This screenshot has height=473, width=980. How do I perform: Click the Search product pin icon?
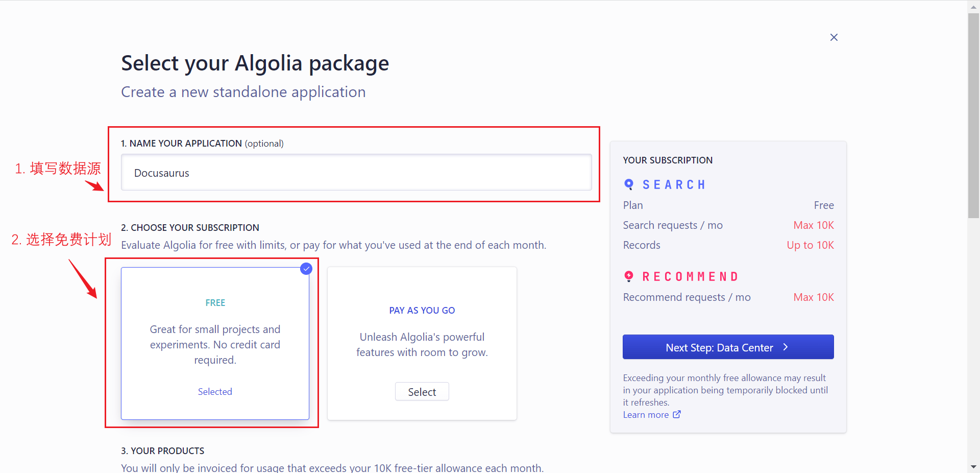coord(629,184)
